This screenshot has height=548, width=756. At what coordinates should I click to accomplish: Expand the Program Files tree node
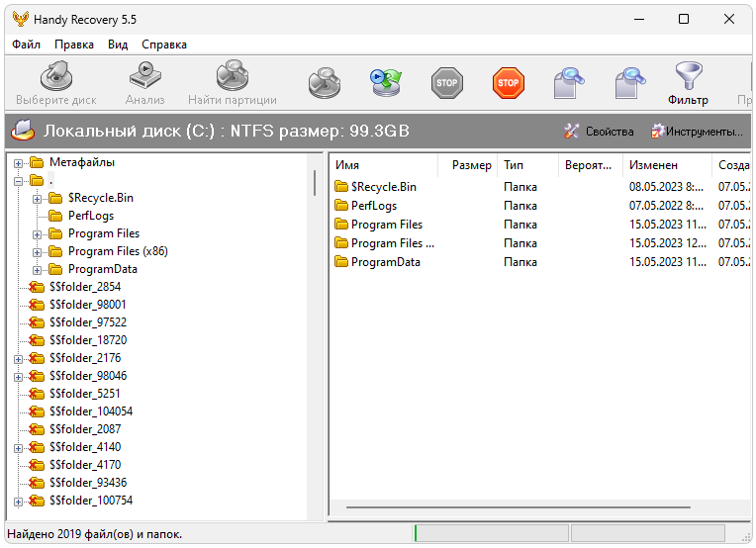38,234
